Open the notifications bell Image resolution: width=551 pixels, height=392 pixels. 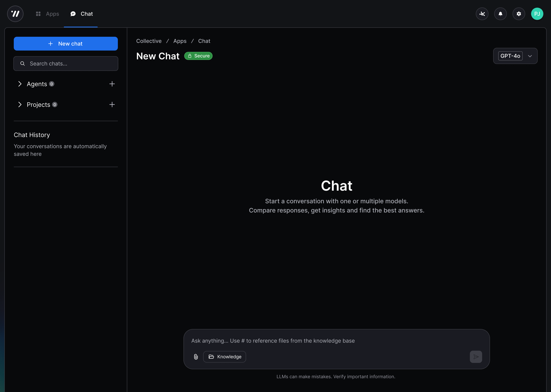pyautogui.click(x=500, y=14)
